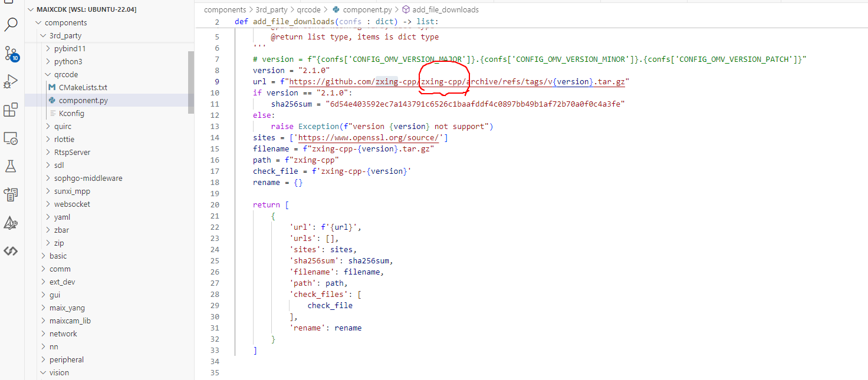Viewport: 868px width, 380px height.
Task: Expand the pybind11 folder
Action: [48, 48]
